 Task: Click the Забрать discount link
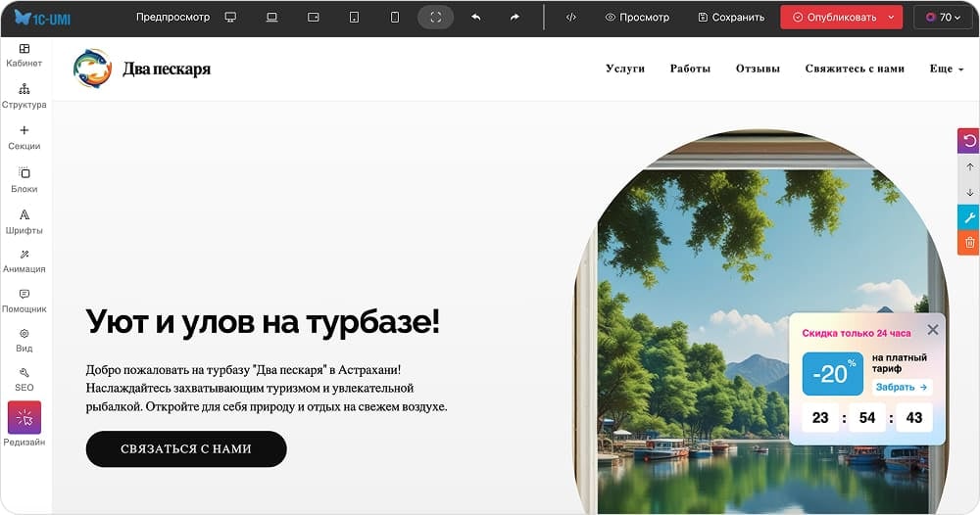point(902,387)
